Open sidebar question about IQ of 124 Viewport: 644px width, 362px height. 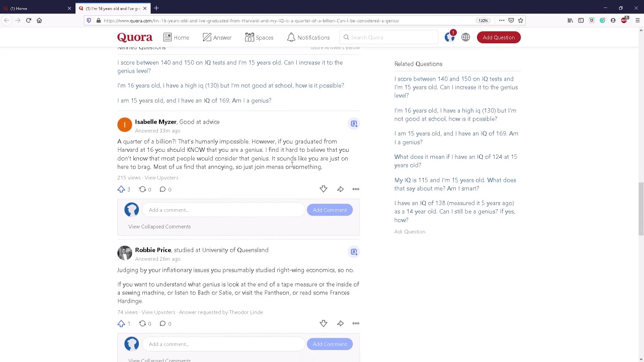456,161
